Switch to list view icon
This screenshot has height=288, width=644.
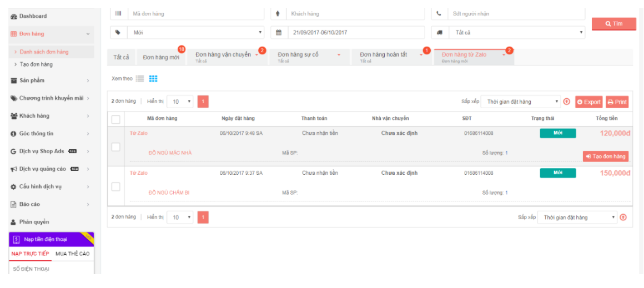tap(140, 79)
